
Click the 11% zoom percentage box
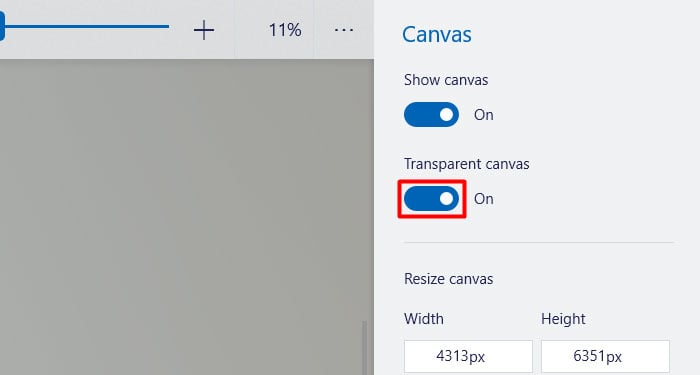coord(285,30)
